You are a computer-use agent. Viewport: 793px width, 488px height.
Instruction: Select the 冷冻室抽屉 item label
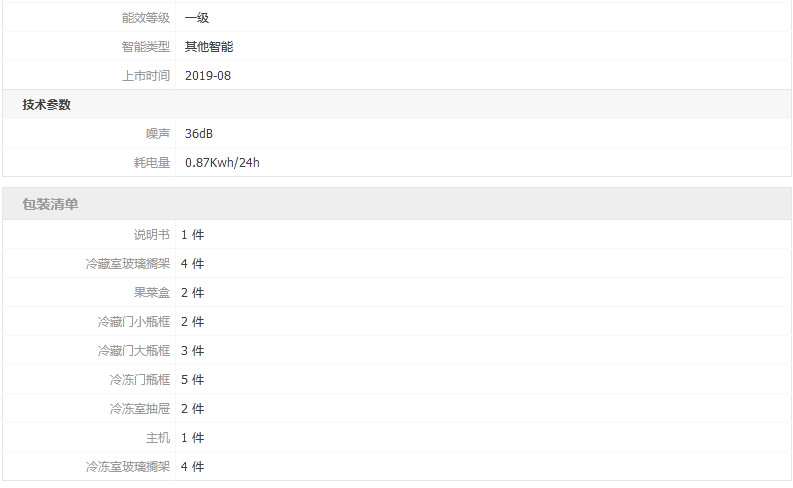(140, 409)
